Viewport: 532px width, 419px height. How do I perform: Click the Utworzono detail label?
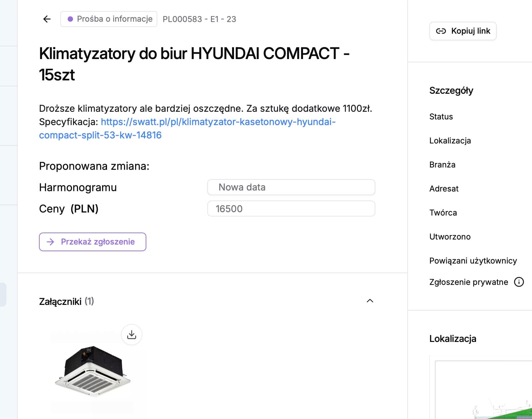coord(450,237)
